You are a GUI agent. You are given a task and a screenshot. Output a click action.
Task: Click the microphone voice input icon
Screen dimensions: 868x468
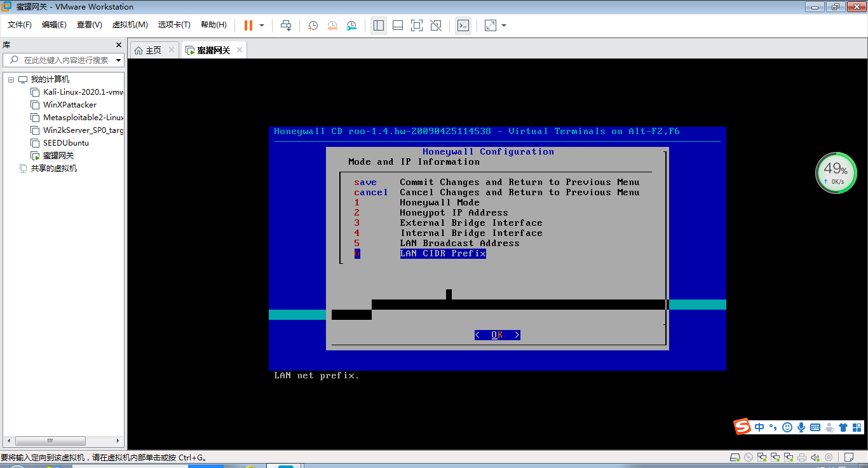[x=801, y=427]
